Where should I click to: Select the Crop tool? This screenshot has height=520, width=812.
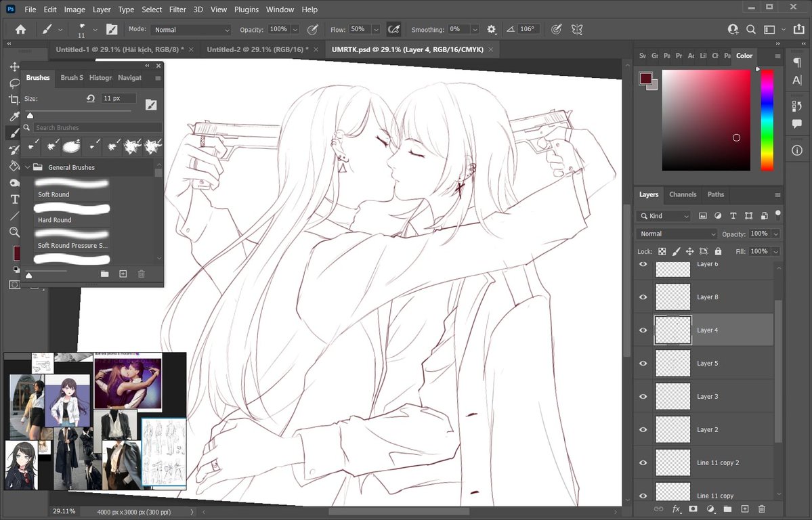coord(14,100)
